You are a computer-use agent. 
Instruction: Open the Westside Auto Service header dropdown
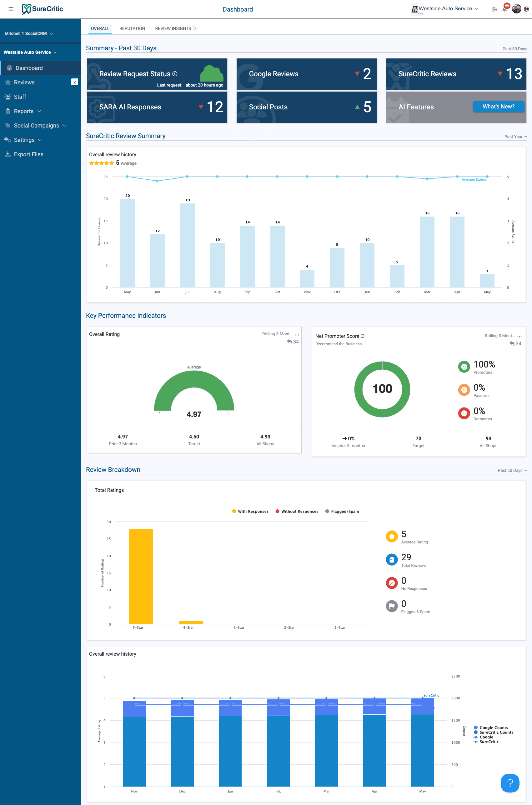click(445, 9)
